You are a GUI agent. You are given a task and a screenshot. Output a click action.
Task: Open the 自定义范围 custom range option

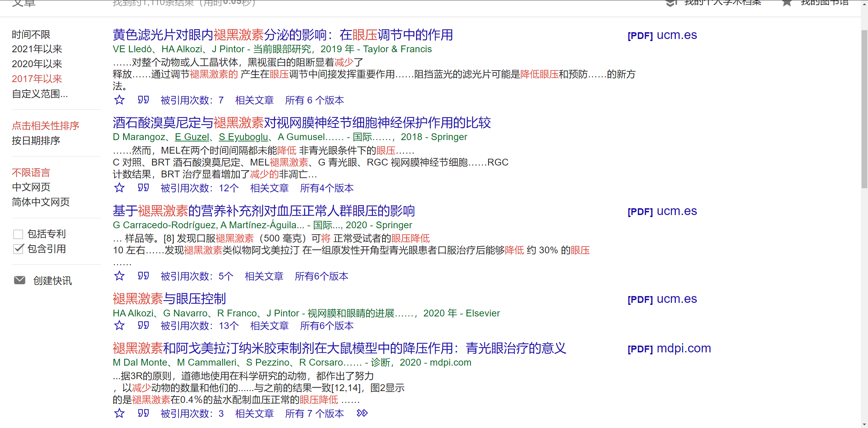[x=40, y=94]
